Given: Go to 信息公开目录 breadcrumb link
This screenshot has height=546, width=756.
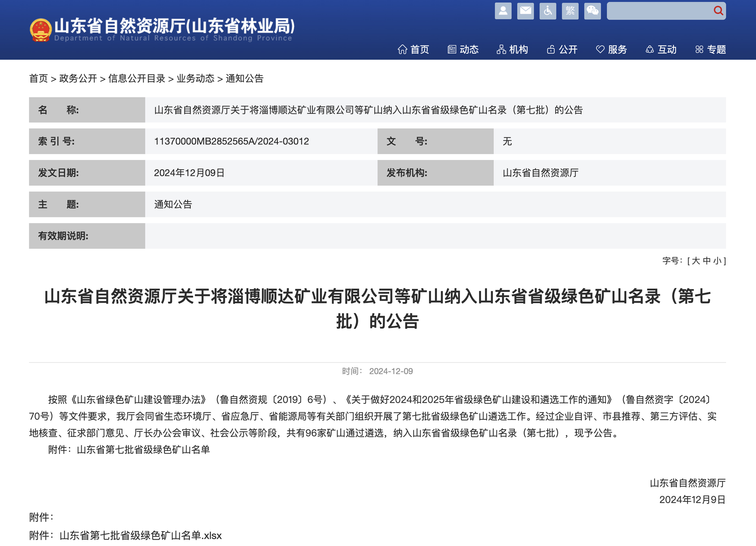Looking at the screenshot, I should pos(137,78).
